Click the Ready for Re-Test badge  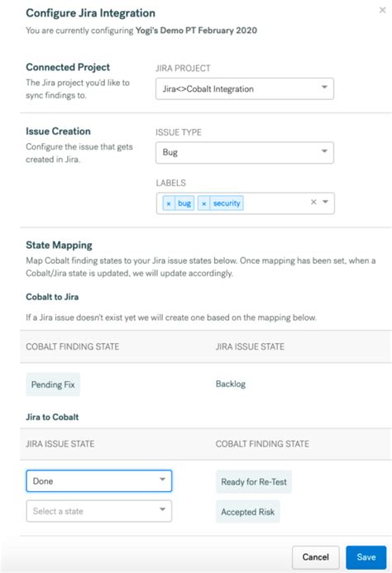coord(254,482)
